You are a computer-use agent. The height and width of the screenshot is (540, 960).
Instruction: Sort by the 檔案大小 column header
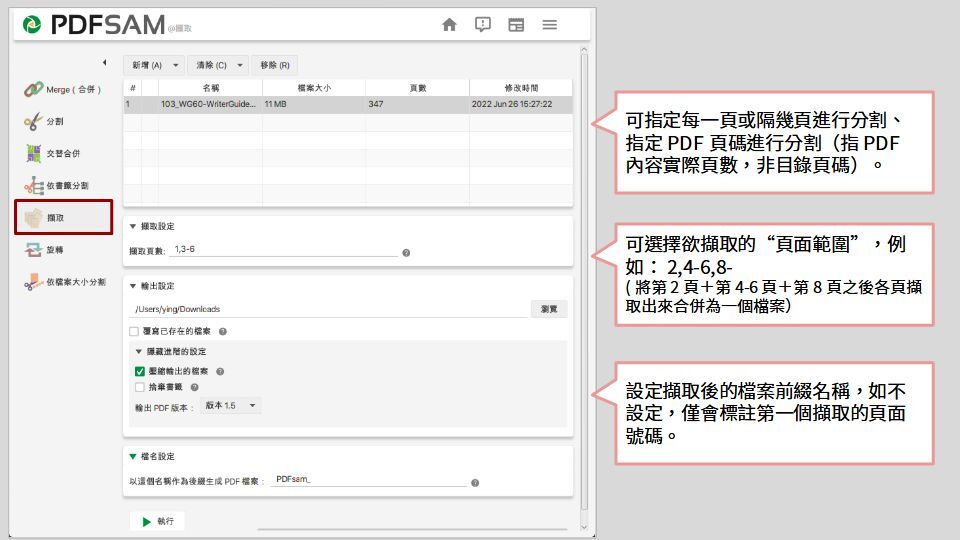[x=314, y=88]
